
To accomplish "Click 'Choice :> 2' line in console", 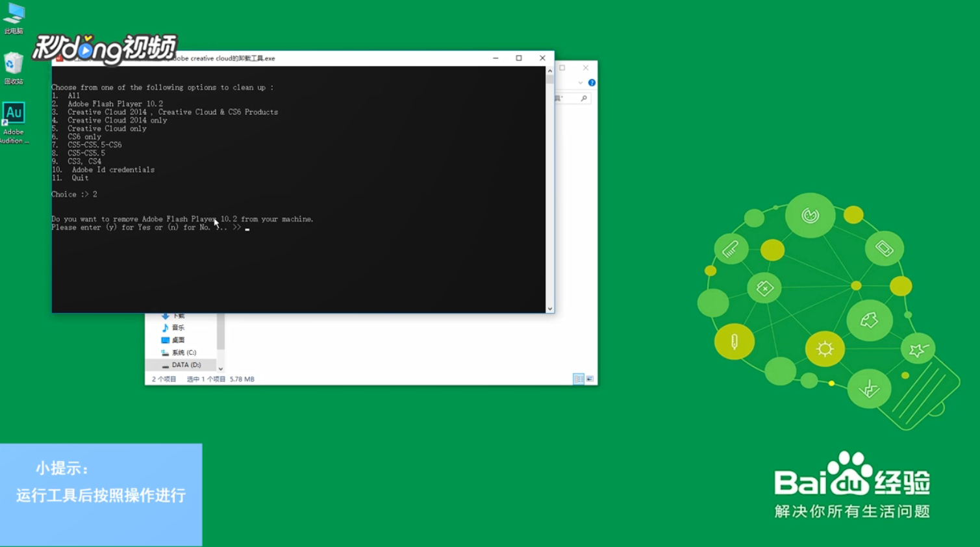I will click(x=74, y=194).
